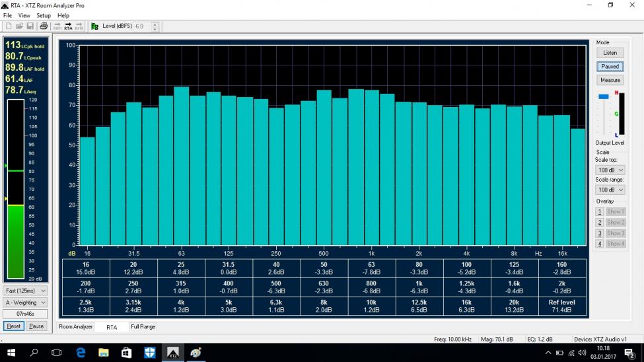Open battery status in system tray
Viewport: 644px width, 362px height.
(560, 353)
